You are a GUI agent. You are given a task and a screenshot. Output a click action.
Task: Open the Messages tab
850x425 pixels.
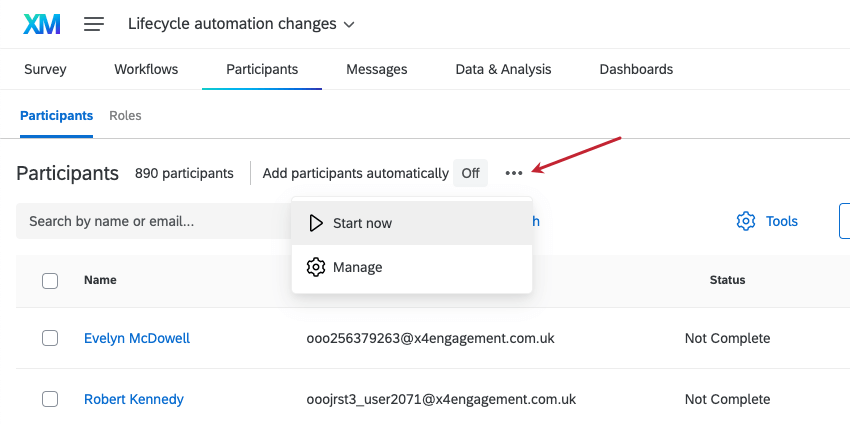[x=377, y=70]
